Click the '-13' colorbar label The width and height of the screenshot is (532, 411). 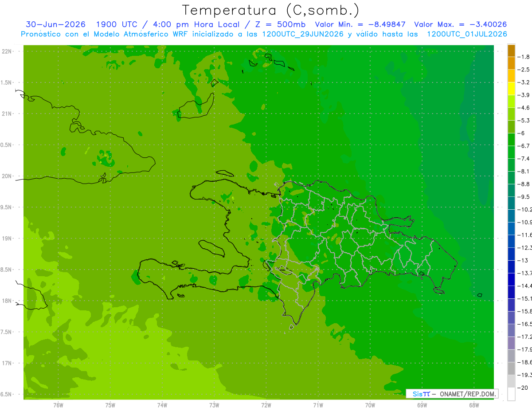point(523,260)
